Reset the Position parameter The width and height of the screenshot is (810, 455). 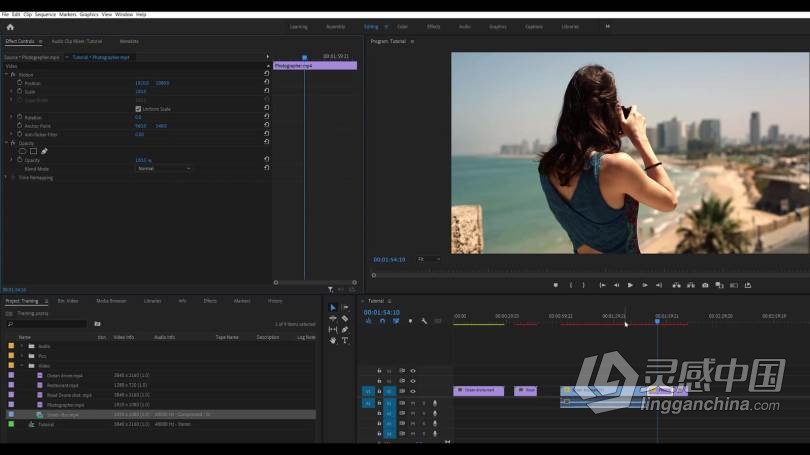(267, 83)
